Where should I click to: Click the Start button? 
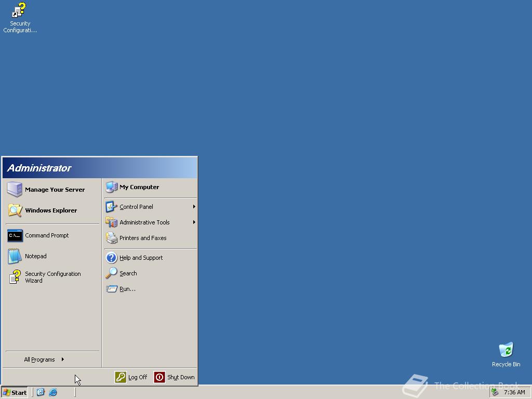(x=14, y=393)
